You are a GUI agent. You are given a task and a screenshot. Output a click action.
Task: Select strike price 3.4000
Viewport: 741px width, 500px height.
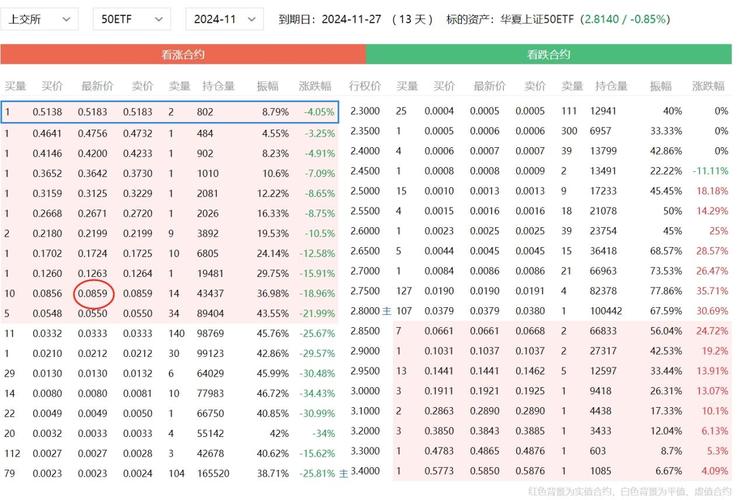pyautogui.click(x=365, y=471)
